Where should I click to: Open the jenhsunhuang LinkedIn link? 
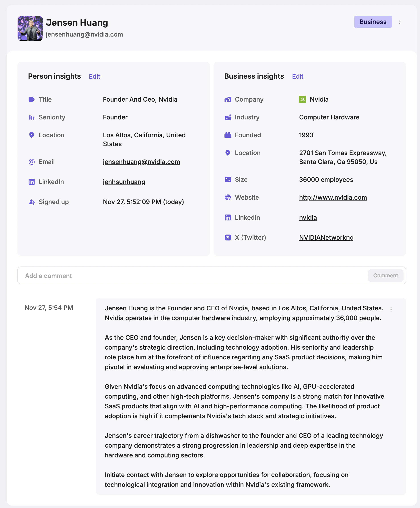tap(124, 182)
